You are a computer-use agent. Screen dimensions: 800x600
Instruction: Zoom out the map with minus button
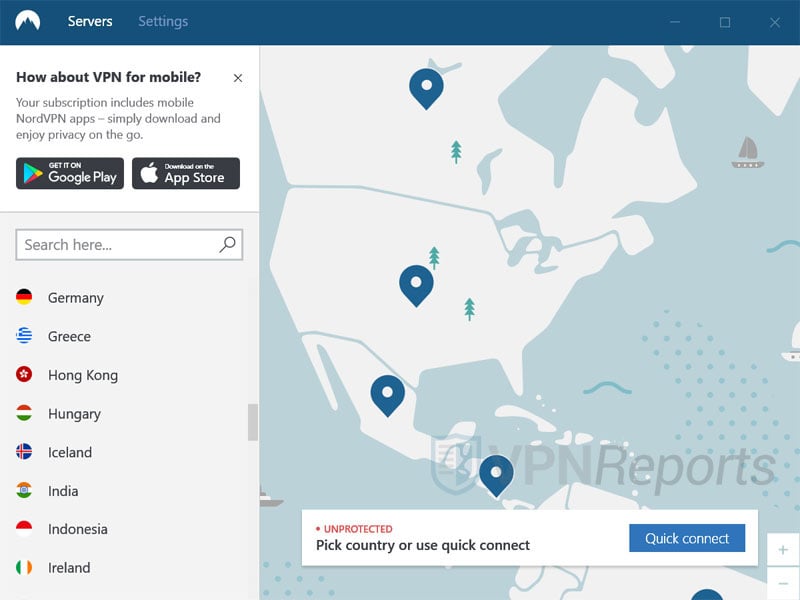[x=783, y=583]
